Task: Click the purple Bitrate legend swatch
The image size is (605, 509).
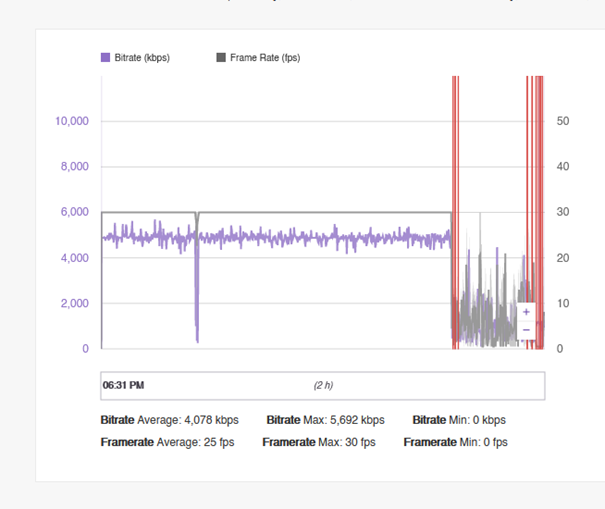Action: (x=105, y=57)
